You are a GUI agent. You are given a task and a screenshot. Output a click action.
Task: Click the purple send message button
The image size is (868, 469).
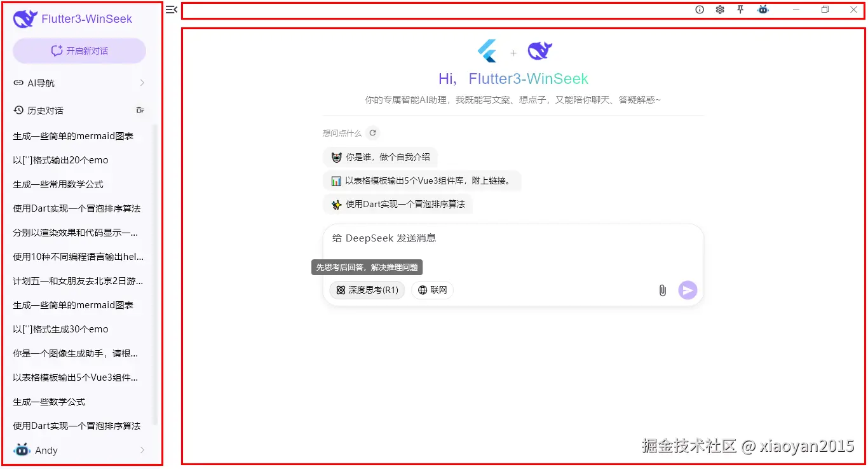click(687, 290)
